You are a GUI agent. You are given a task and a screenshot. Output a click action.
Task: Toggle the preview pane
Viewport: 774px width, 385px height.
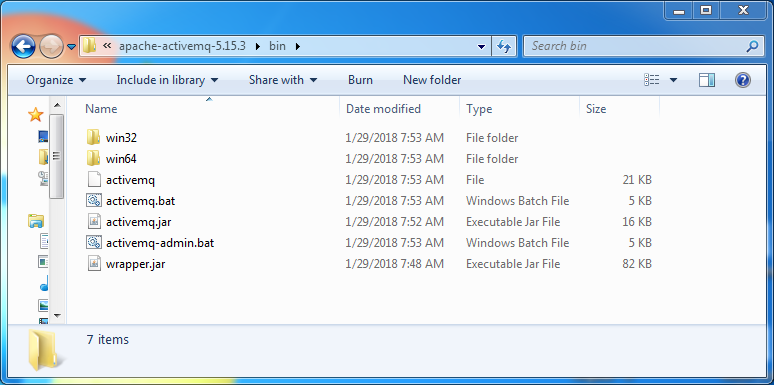(707, 80)
